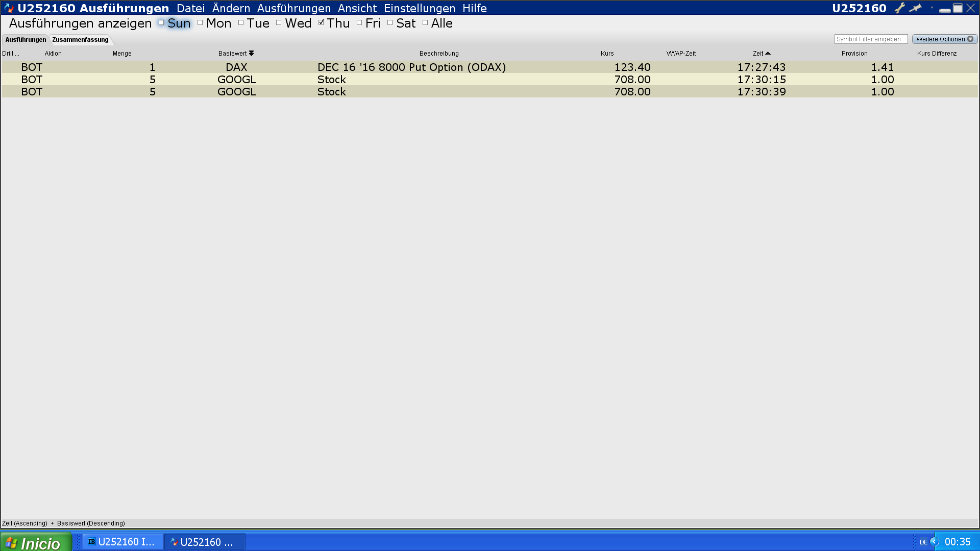Click the Basiswert sort descending arrow
This screenshot has height=551, width=980.
(251, 54)
